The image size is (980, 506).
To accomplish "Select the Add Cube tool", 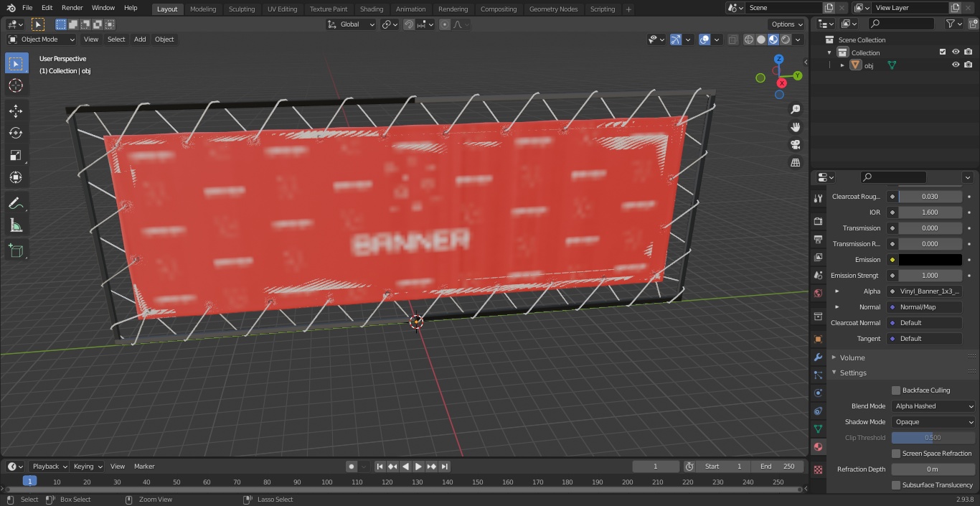I will coord(16,250).
